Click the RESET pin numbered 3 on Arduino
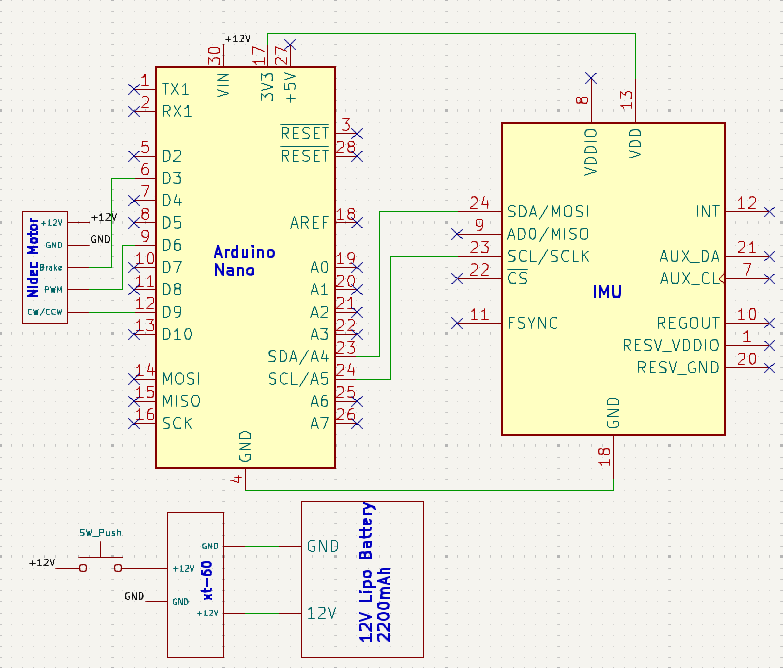 [305, 133]
